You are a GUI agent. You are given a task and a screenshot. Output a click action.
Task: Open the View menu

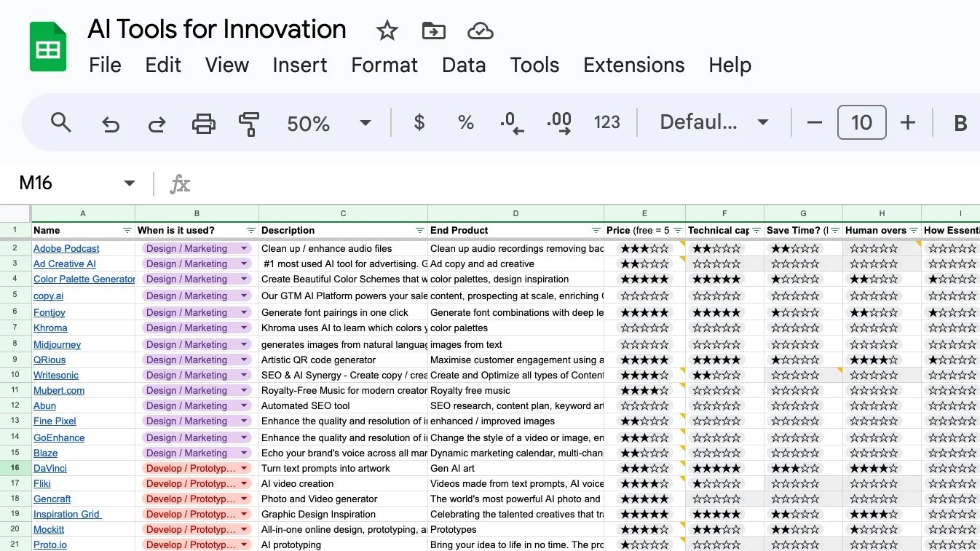coord(227,65)
